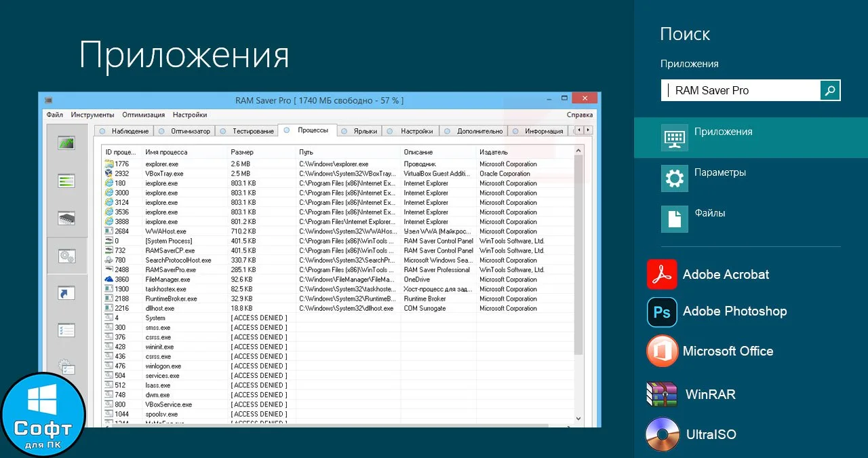The image size is (868, 458).
Task: Click the Файлы document icon
Action: tap(674, 219)
